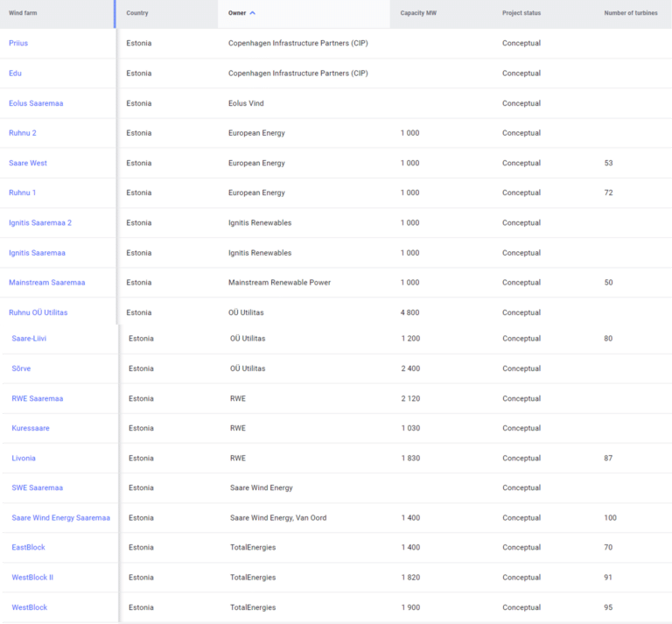The height and width of the screenshot is (624, 672).
Task: Click the Owner column sort arrow
Action: click(252, 13)
